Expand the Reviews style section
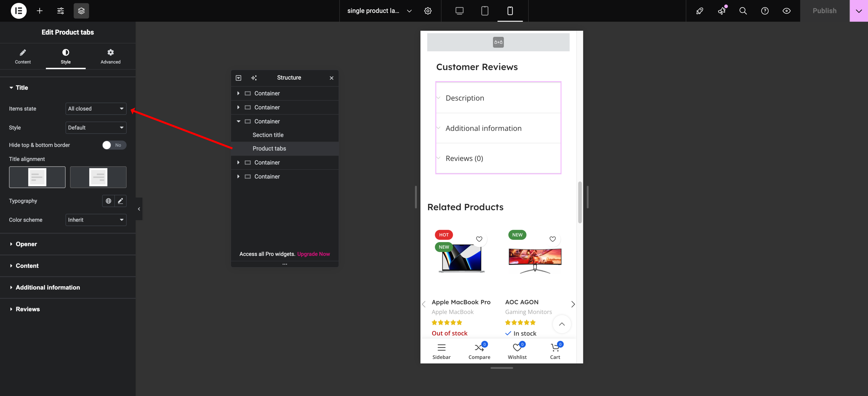 (x=68, y=309)
